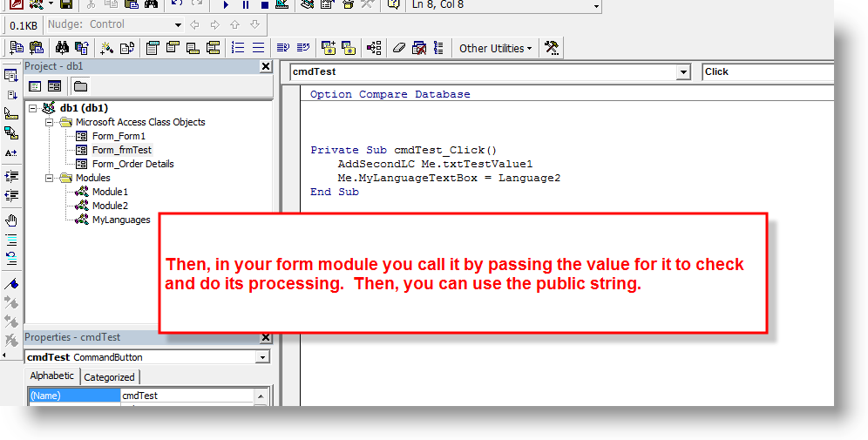
Task: Click the eraser icon in utilities toolbar
Action: (399, 48)
